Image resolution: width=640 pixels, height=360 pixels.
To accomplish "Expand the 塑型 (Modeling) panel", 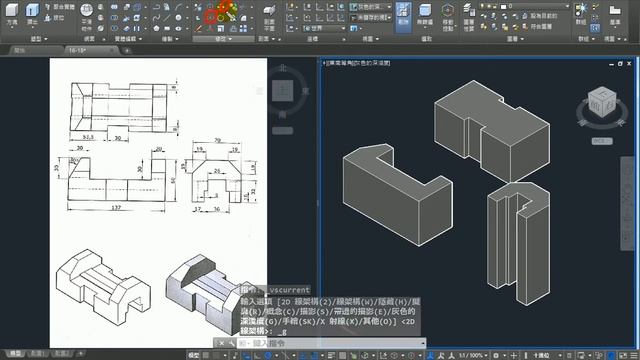I will [39, 39].
